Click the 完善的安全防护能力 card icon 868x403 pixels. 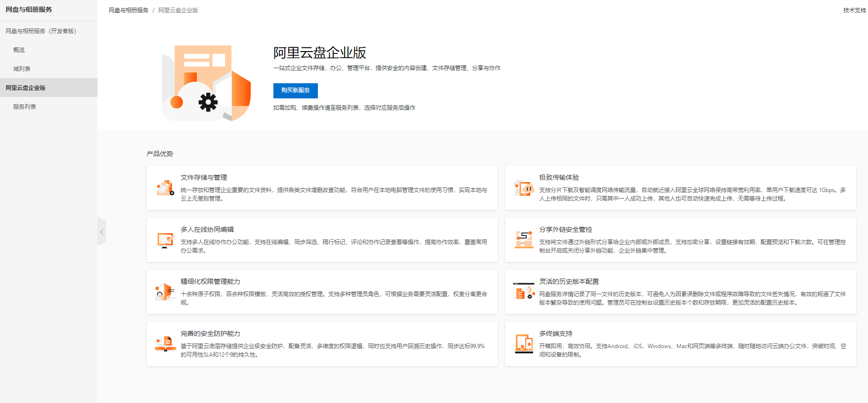click(x=165, y=344)
